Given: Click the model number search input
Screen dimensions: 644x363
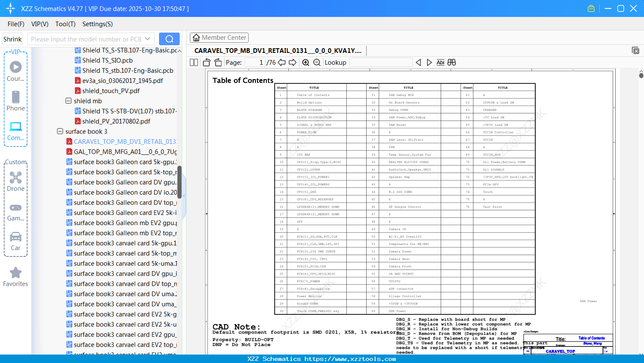Looking at the screenshot, I should coord(86,39).
